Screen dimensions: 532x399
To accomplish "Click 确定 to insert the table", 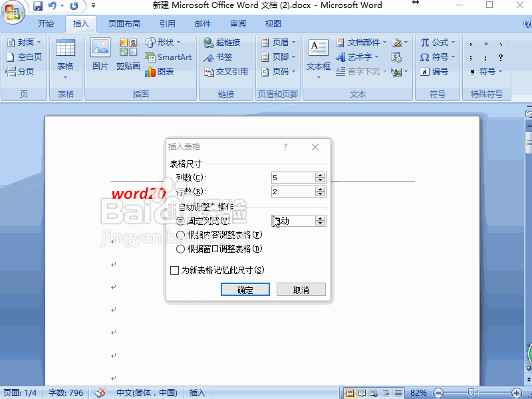I will coord(245,289).
